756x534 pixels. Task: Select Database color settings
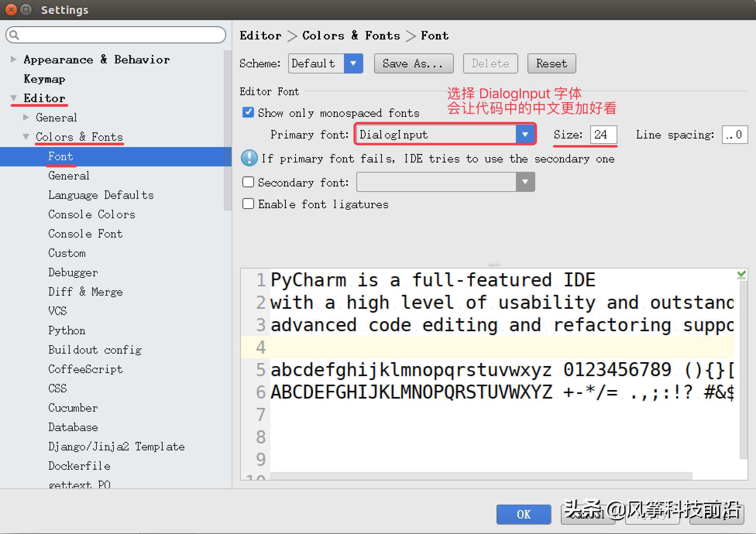73,427
